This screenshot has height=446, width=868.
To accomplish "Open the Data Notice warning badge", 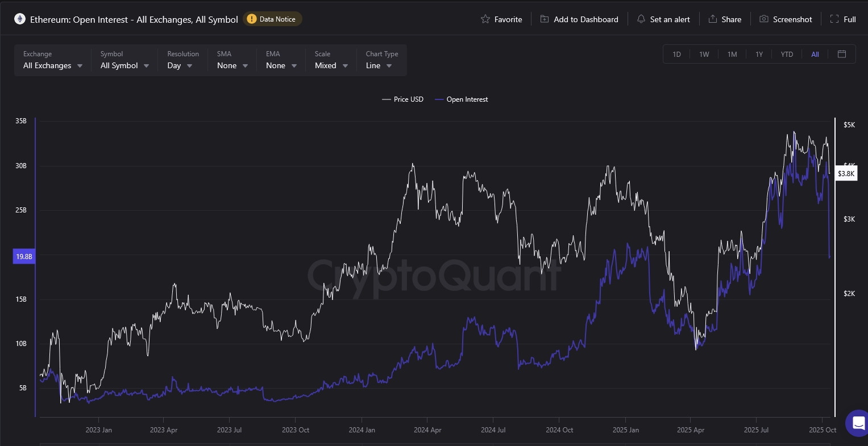I will [x=272, y=19].
